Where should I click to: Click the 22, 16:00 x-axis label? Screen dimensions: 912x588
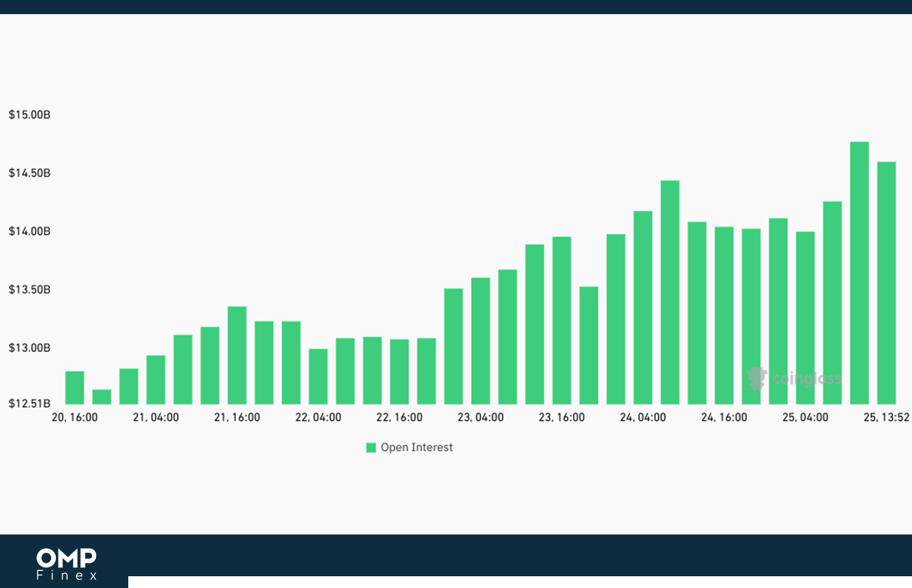[400, 417]
